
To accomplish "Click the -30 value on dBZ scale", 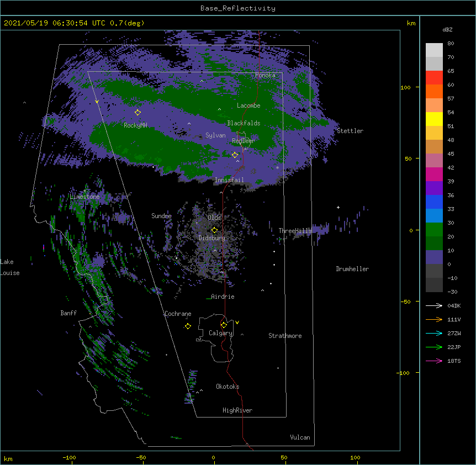I will pos(452,292).
